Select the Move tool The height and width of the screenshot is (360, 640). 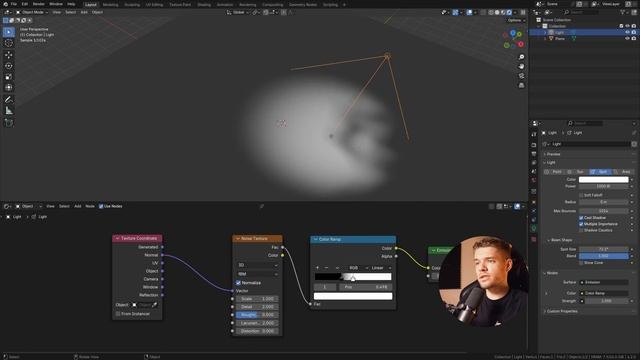click(9, 55)
